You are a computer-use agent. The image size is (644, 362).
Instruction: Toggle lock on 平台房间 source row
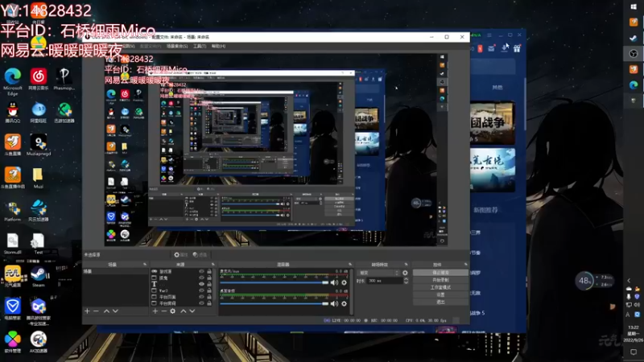pyautogui.click(x=209, y=303)
